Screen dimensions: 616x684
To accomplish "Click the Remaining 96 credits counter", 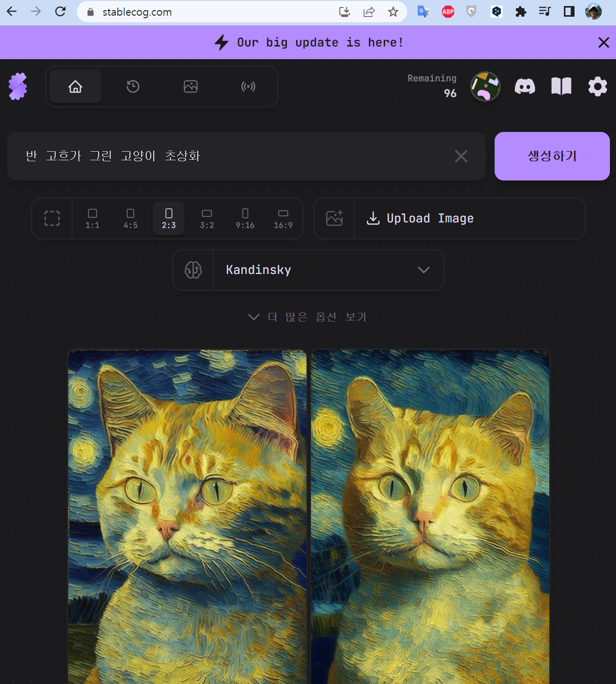I will [432, 86].
